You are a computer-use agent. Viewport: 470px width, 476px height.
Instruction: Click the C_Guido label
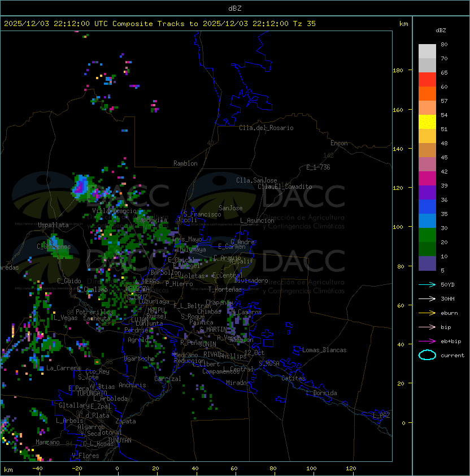pos(69,281)
